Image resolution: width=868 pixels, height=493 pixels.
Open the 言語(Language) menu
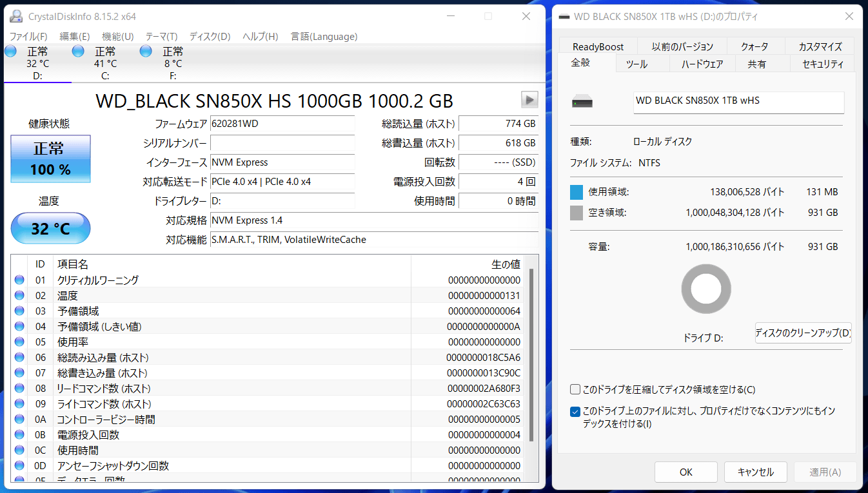tap(324, 37)
